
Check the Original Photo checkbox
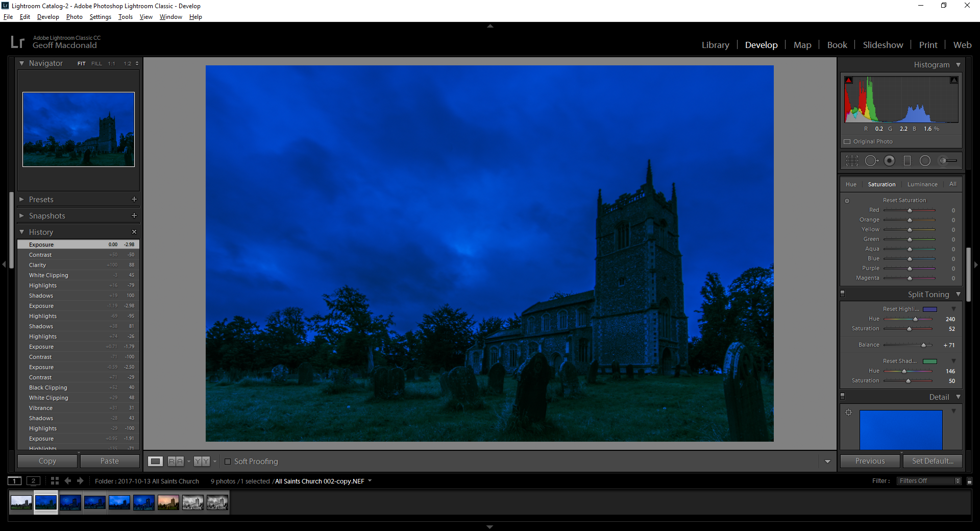pos(847,142)
